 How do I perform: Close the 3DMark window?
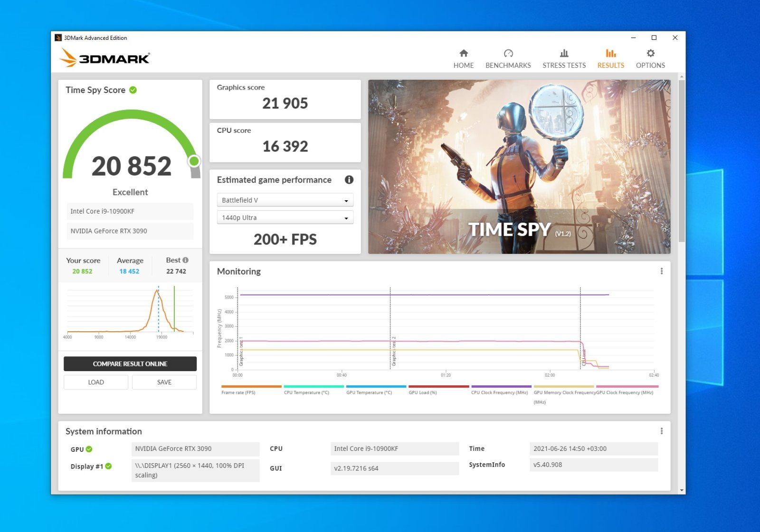[675, 37]
